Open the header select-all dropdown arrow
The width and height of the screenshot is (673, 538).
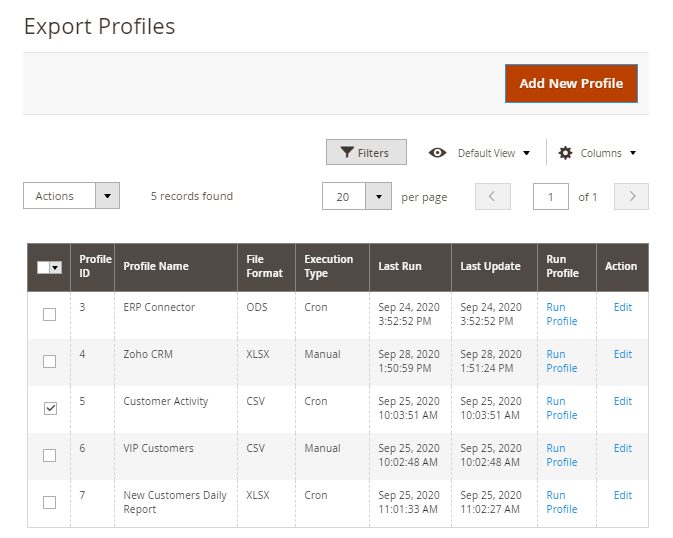point(55,267)
